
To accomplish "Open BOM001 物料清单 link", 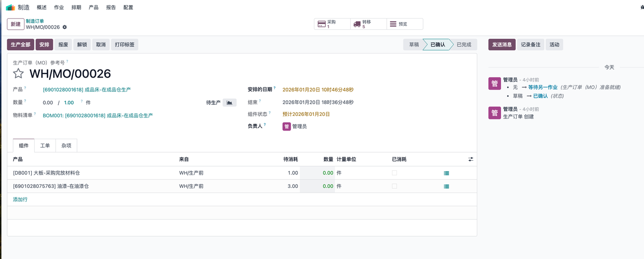I will click(98, 115).
